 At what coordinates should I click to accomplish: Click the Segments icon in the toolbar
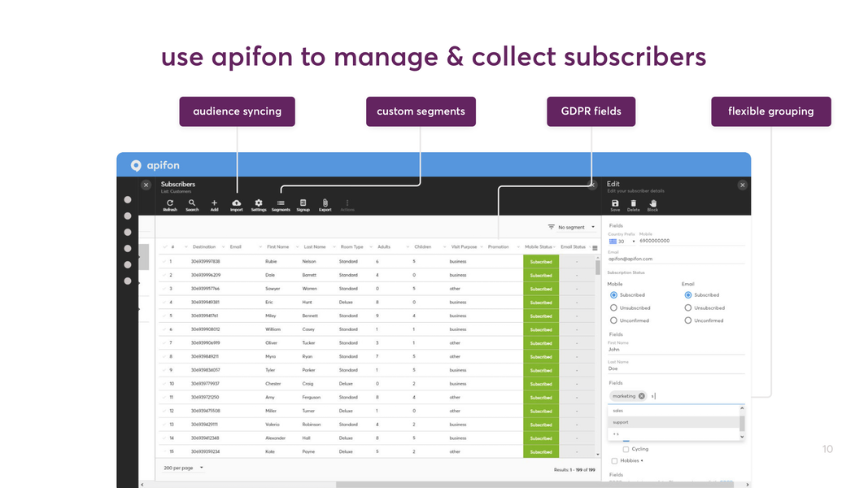coord(281,203)
